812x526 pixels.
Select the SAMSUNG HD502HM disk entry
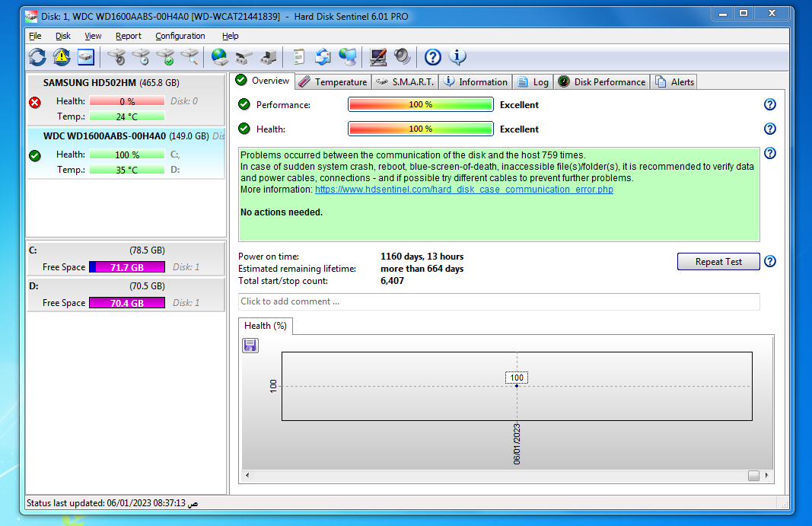pyautogui.click(x=126, y=100)
